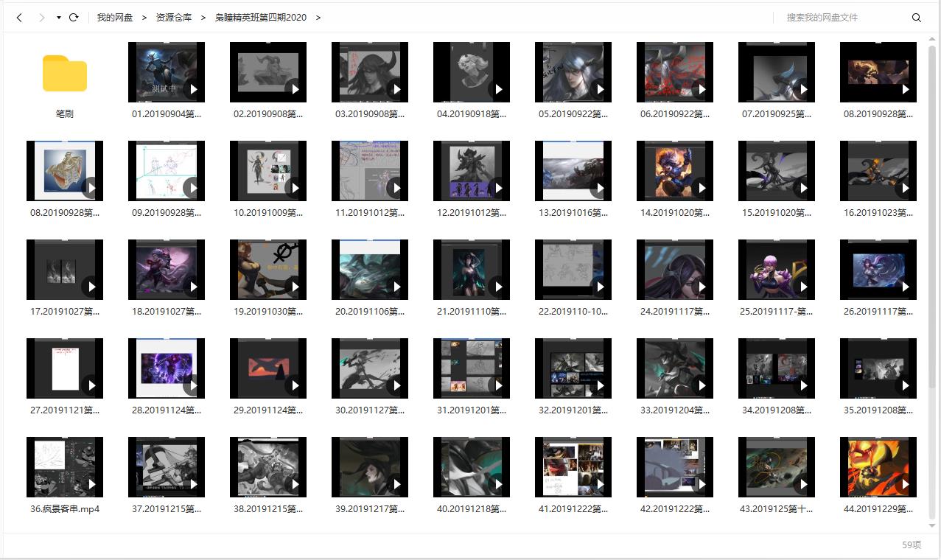Play 26.20191117 using its play icon
The width and height of the screenshot is (941, 560).
tap(905, 287)
